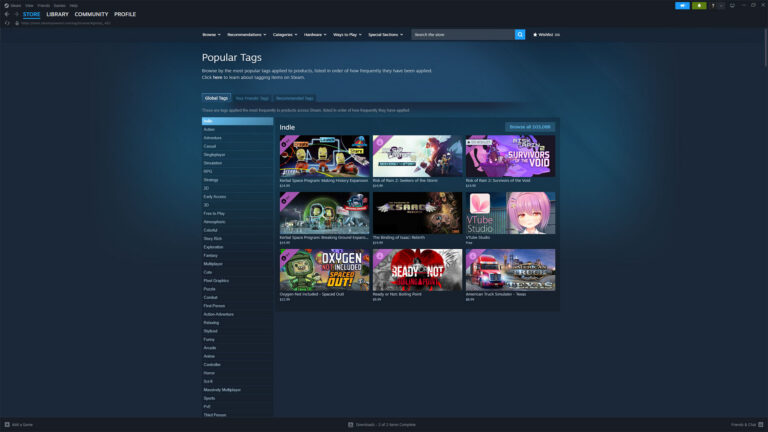This screenshot has width=768, height=432.
Task: Expand the Special Sections dropdown
Action: pos(385,35)
